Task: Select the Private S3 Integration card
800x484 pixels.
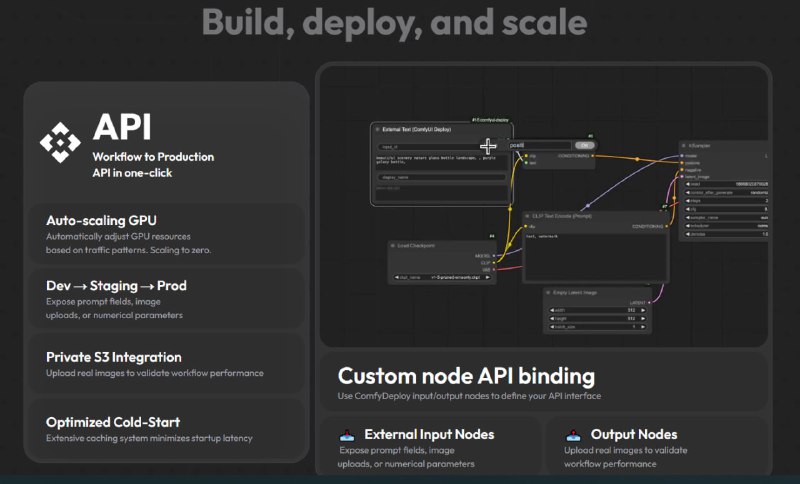Action: (x=165, y=364)
